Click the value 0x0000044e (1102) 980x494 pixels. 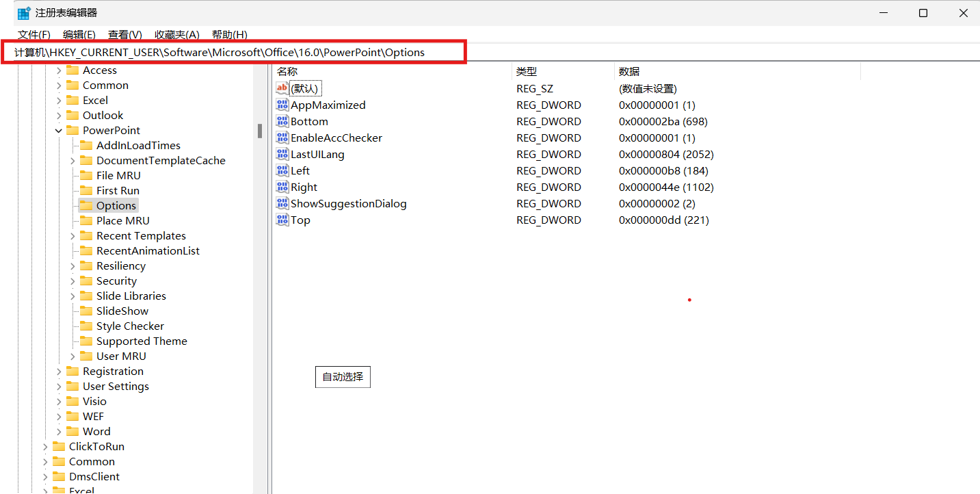tap(667, 187)
